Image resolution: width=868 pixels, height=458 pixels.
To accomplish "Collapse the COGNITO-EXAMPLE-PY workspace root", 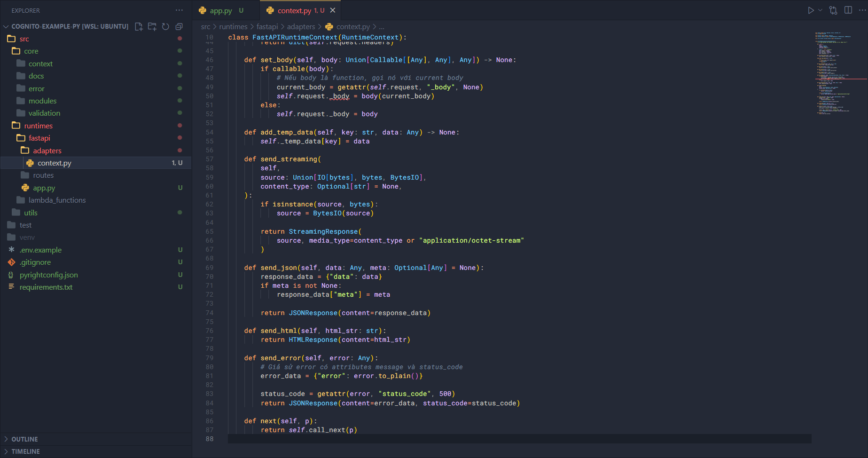I will [x=6, y=27].
